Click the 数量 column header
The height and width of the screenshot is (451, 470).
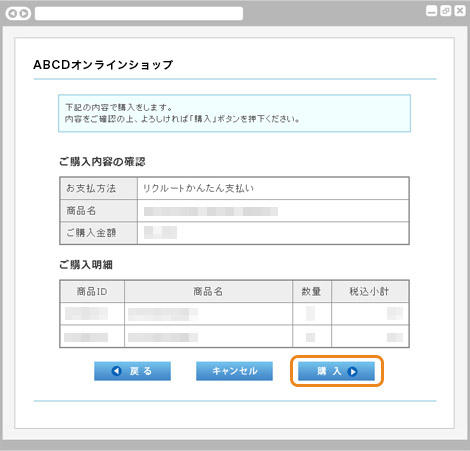point(312,291)
